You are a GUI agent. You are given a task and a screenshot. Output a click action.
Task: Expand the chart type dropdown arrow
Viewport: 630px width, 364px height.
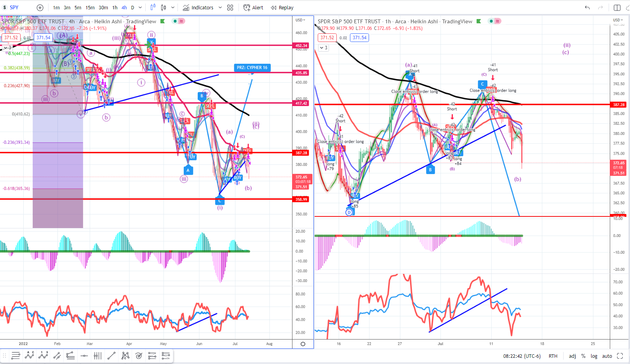coord(173,7)
